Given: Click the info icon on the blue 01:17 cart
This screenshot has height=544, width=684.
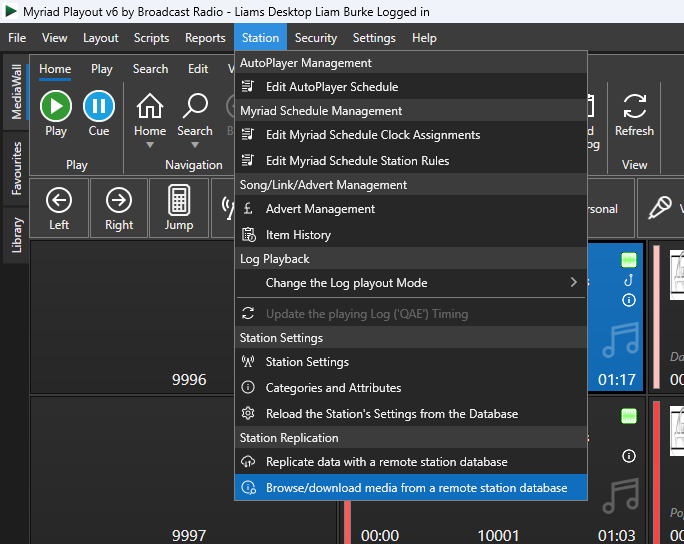Looking at the screenshot, I should click(x=629, y=300).
